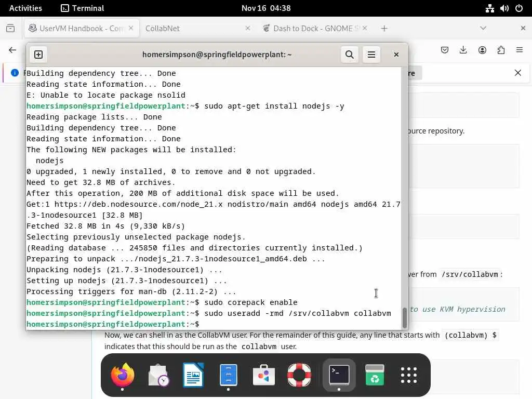Launch Firefox from the dock

pos(123,375)
